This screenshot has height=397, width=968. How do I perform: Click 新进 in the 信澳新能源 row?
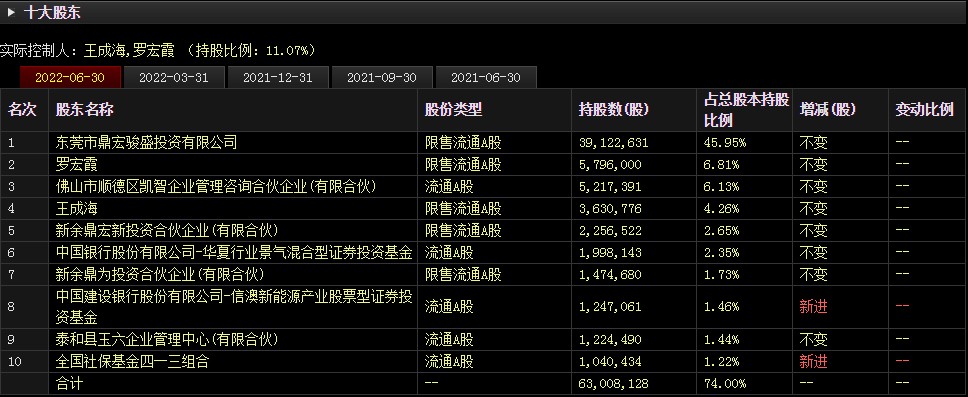pos(813,306)
